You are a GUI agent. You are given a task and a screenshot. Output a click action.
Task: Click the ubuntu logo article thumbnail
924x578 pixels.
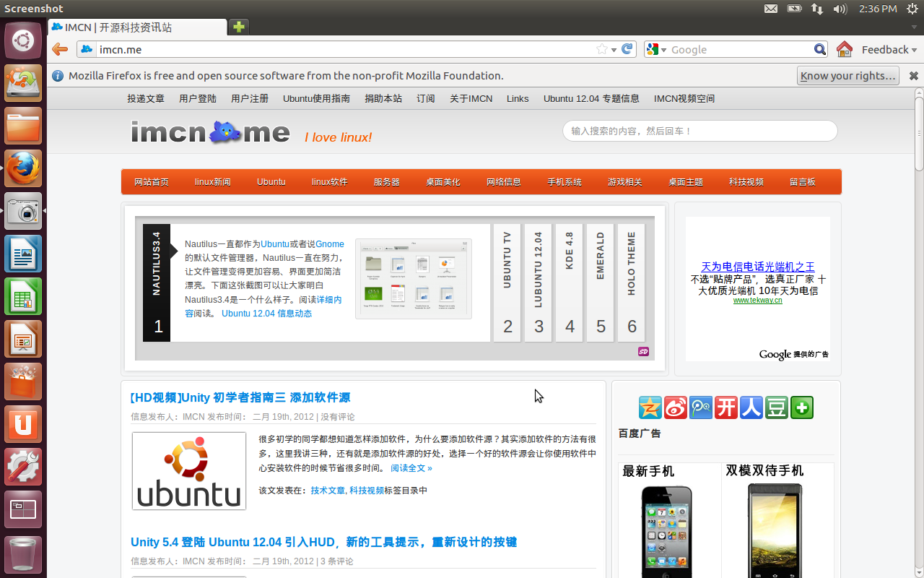pos(189,471)
